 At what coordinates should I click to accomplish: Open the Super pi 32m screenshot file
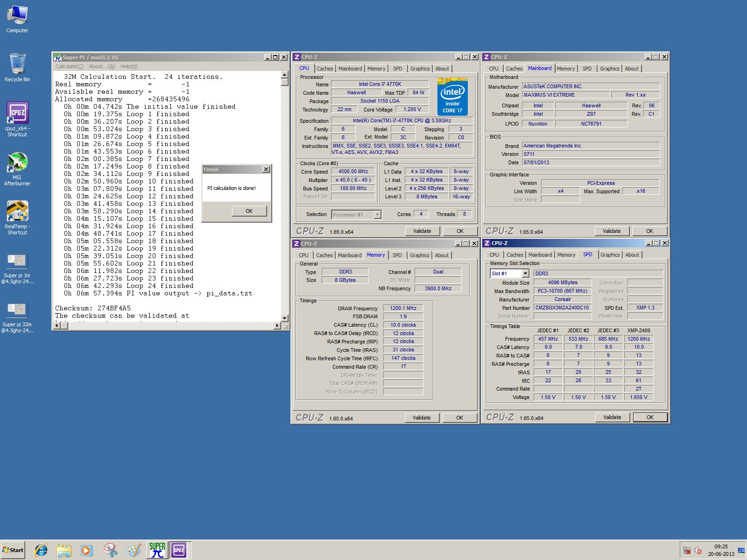click(17, 317)
